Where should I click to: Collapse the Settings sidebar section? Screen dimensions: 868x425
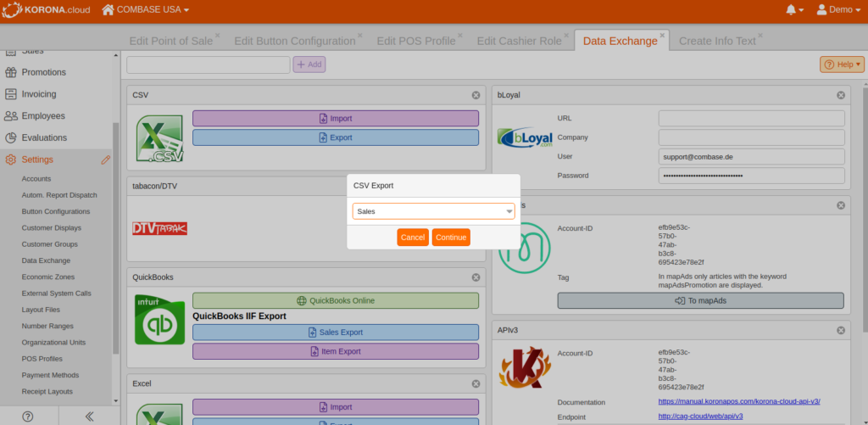pos(37,159)
